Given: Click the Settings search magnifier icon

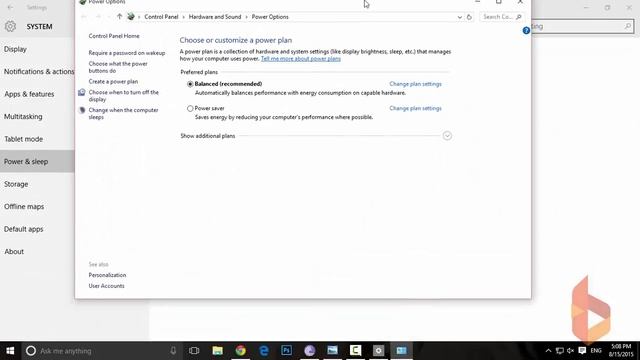Looking at the screenshot, I should (628, 27).
